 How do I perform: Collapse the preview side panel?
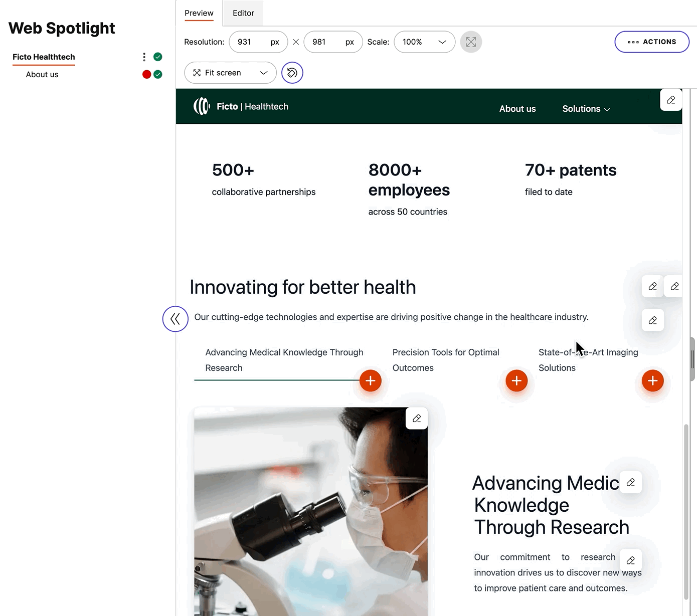point(175,319)
